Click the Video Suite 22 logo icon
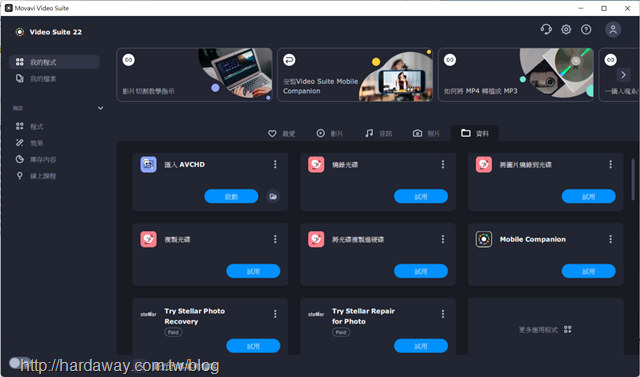 (x=20, y=32)
